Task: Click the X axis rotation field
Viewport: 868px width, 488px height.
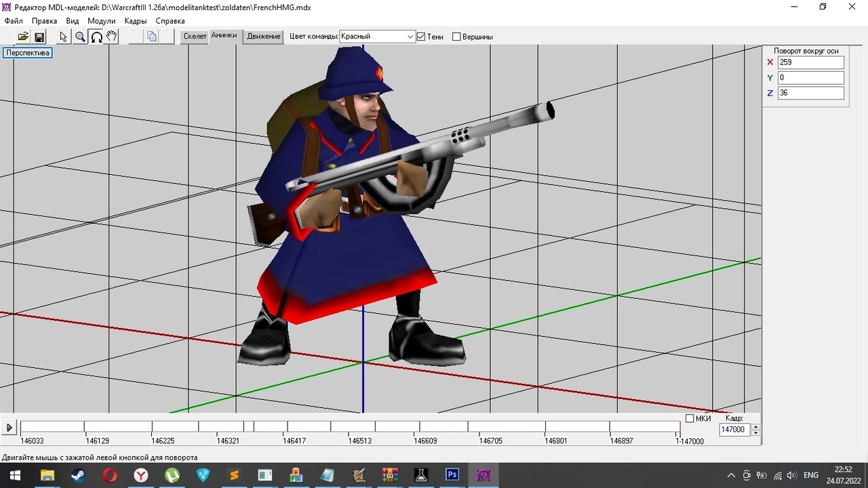Action: click(x=810, y=62)
